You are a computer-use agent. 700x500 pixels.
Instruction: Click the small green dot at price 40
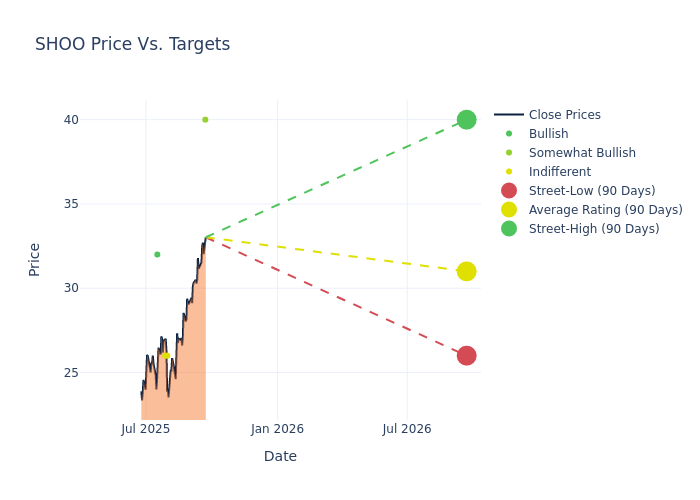[x=205, y=120]
